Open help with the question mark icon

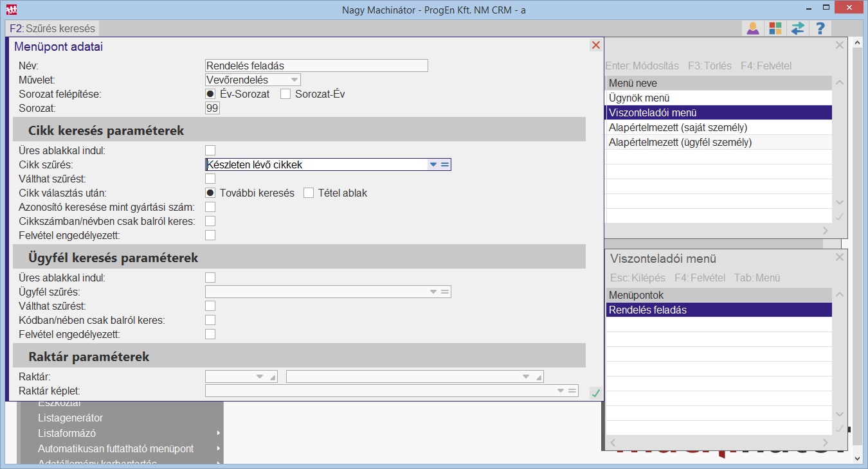point(820,28)
